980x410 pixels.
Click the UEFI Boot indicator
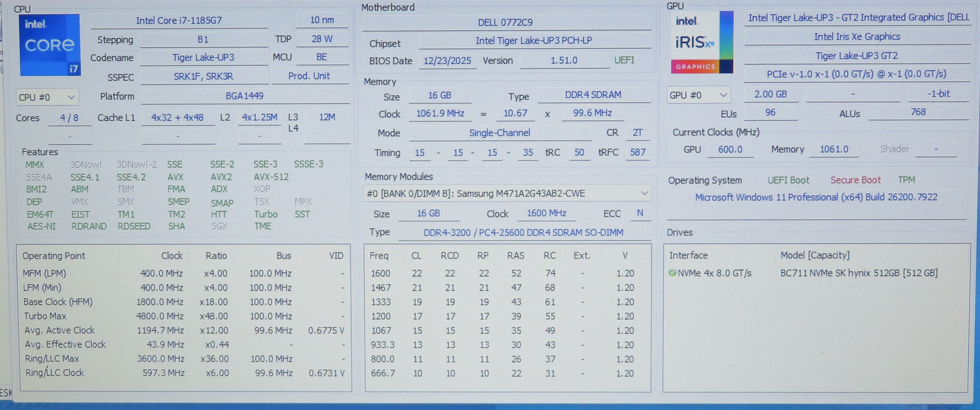(788, 180)
